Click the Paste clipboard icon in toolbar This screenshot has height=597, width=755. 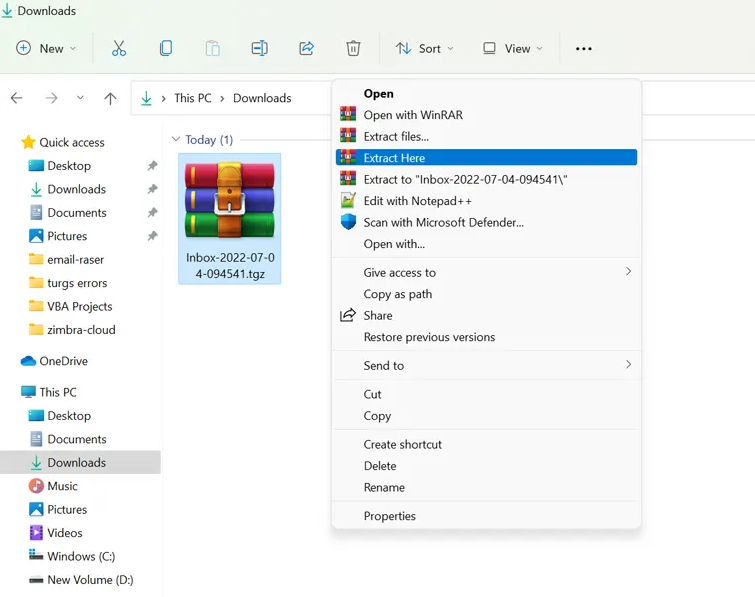pos(212,48)
